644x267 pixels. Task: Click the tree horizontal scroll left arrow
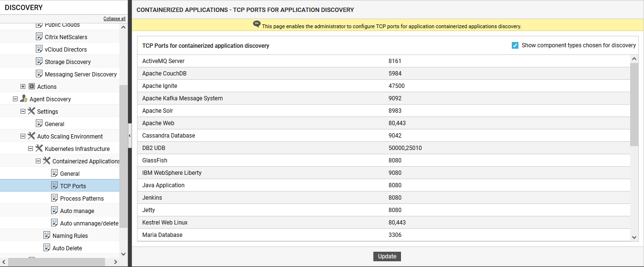coord(4,262)
